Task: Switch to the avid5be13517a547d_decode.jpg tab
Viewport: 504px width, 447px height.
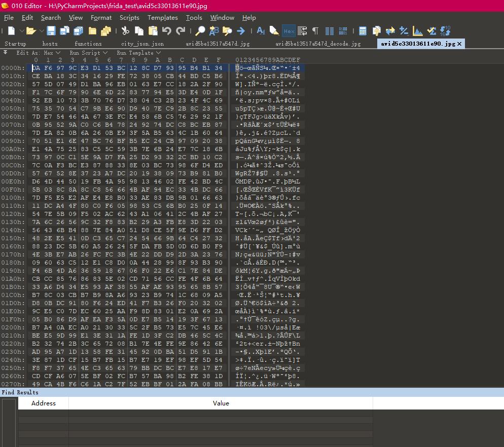Action: click(318, 44)
